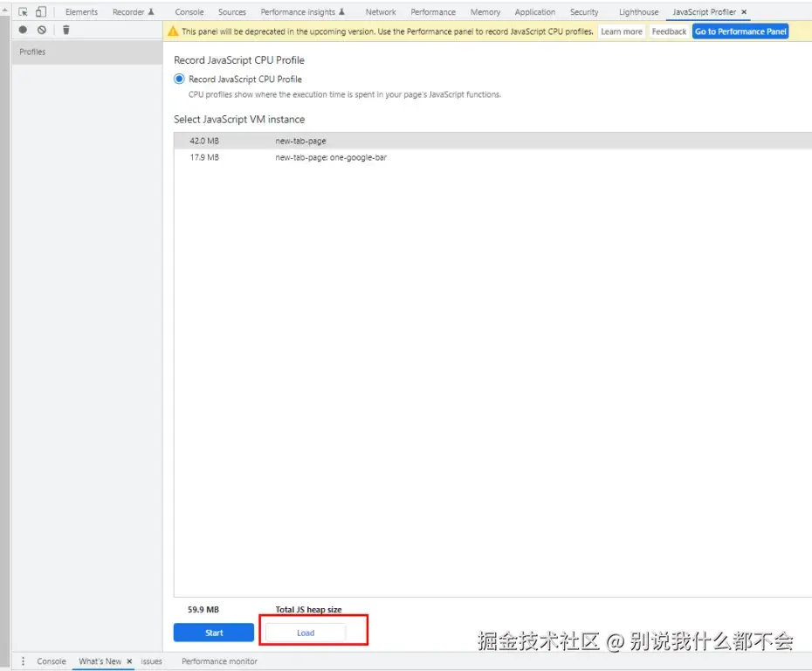Select the new-tab-page VM instance
The image size is (812, 671).
[492, 141]
